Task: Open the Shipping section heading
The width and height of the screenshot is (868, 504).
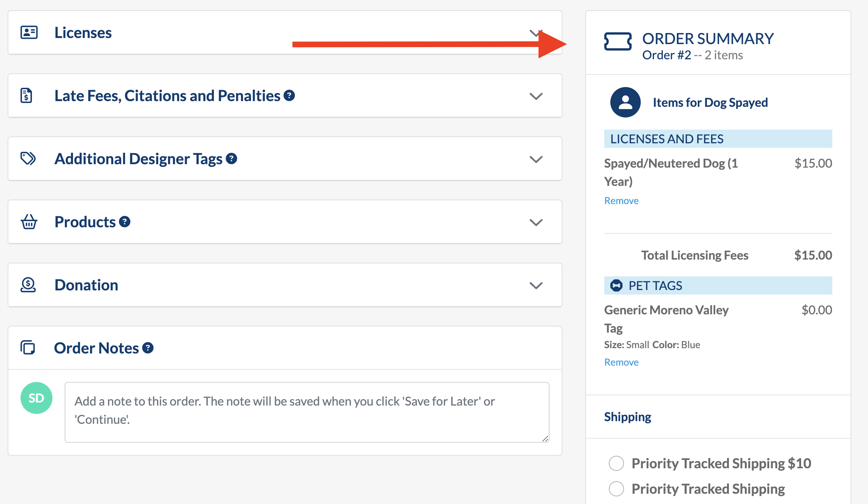Action: pos(627,417)
